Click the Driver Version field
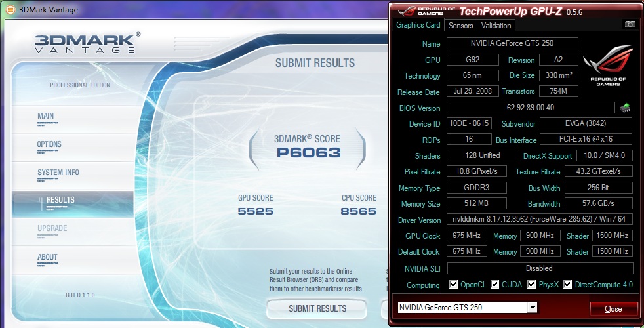Viewport: 644px width, 328px height. coord(540,220)
